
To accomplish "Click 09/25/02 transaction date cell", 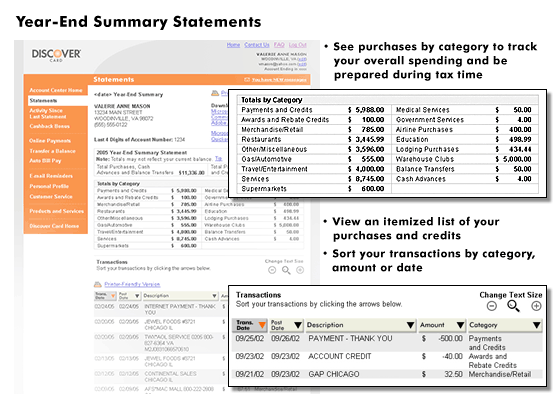I will point(250,339).
